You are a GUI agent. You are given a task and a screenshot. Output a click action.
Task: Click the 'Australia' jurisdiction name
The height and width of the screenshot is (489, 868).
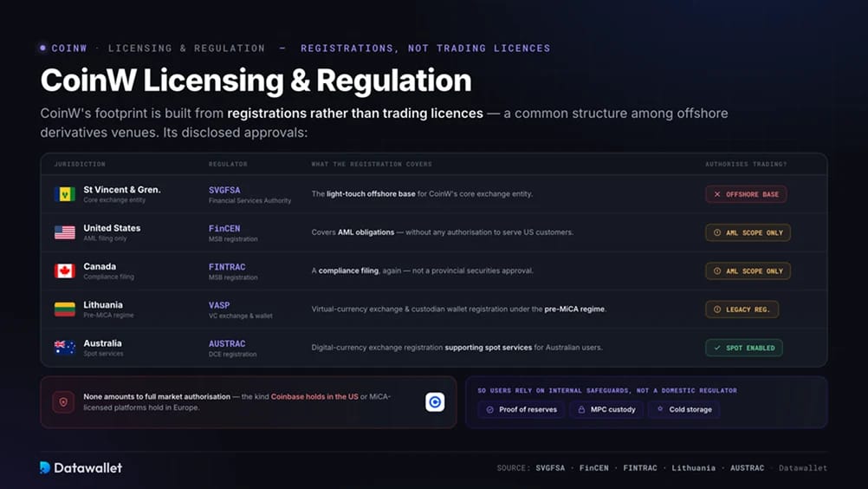coord(102,342)
